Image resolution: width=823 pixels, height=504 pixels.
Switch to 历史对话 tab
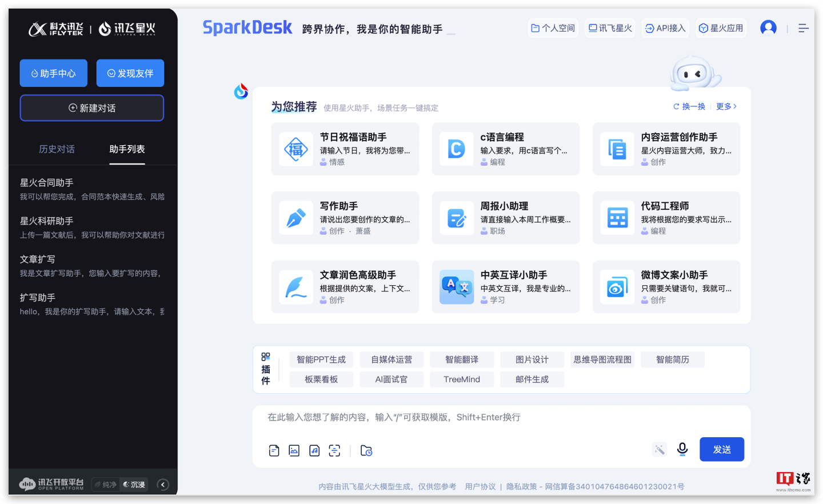pos(57,149)
